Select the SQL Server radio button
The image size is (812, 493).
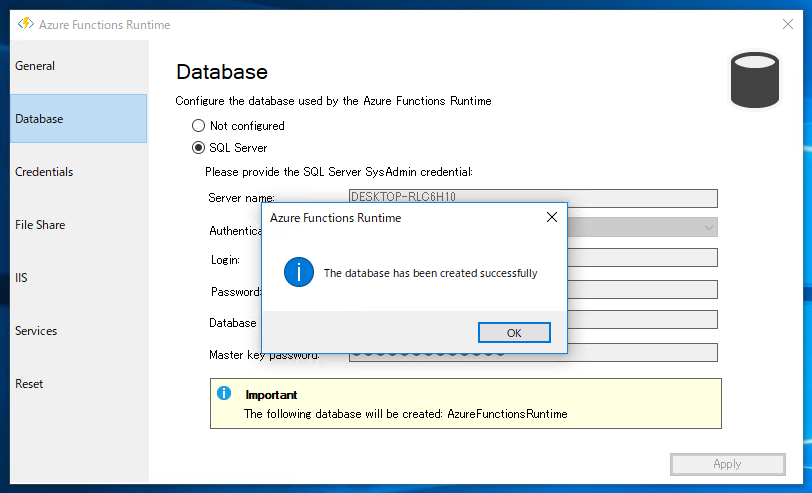(198, 148)
